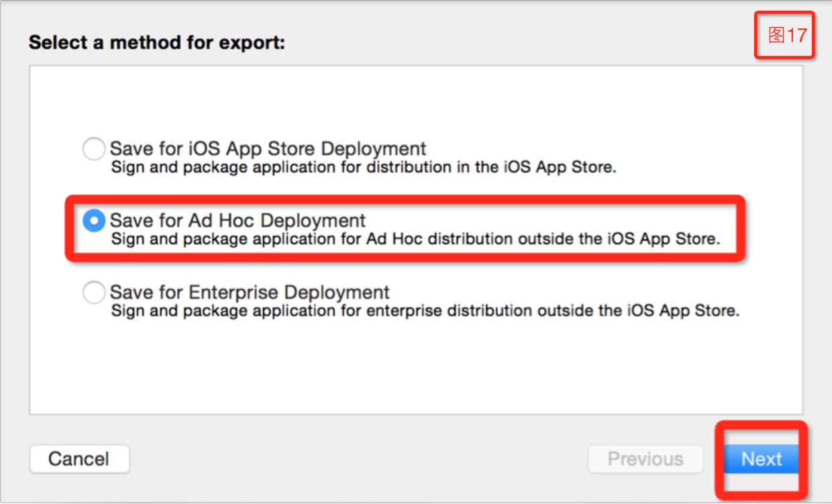Click the red 图17 figure label
The height and width of the screenshot is (504, 832).
[x=786, y=36]
